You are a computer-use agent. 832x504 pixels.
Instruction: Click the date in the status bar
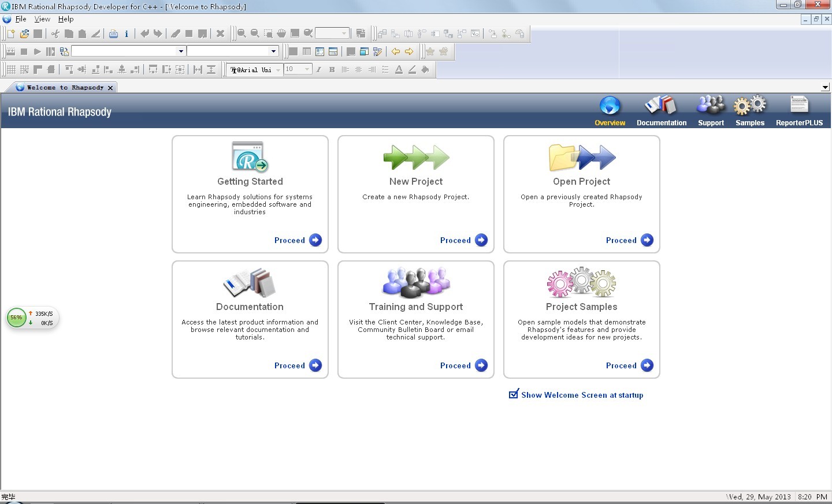pos(759,496)
